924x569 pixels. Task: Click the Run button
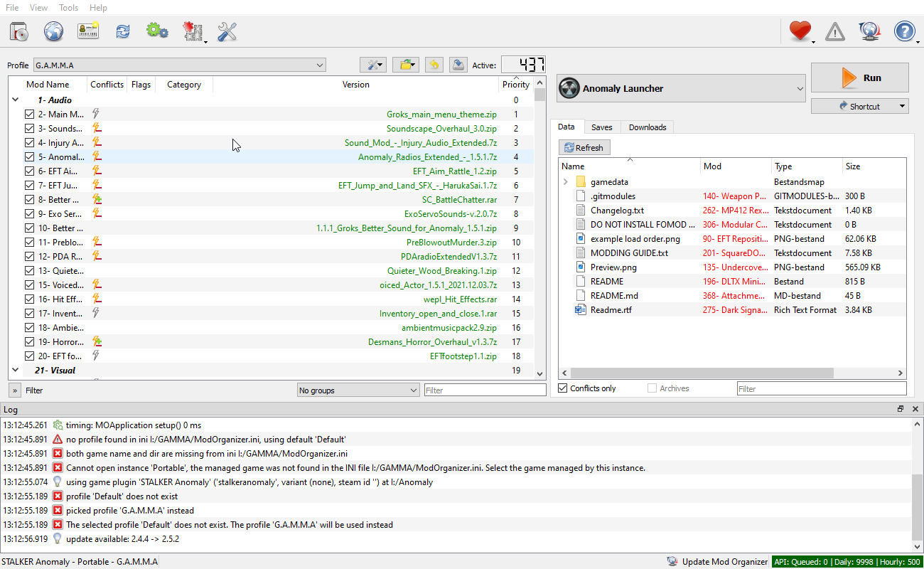[860, 78]
